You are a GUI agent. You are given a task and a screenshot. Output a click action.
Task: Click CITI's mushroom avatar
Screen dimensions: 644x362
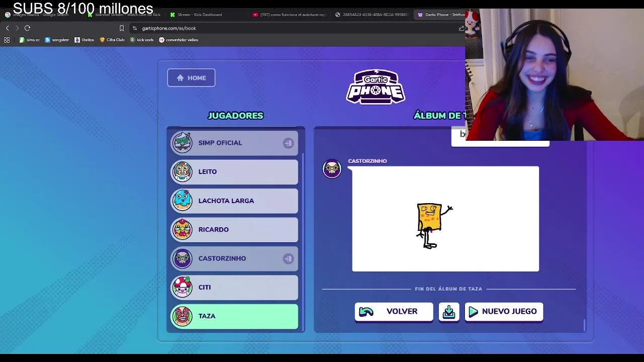[182, 287]
